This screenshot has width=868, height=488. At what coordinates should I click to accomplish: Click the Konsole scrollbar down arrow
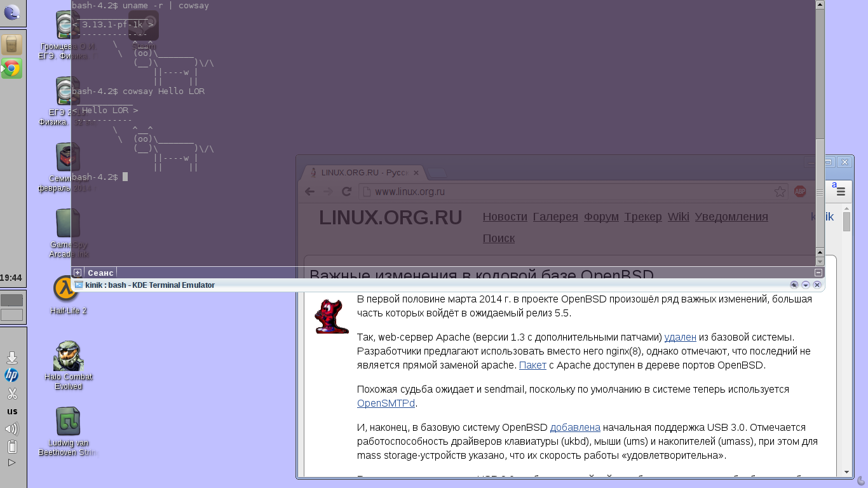coord(820,262)
